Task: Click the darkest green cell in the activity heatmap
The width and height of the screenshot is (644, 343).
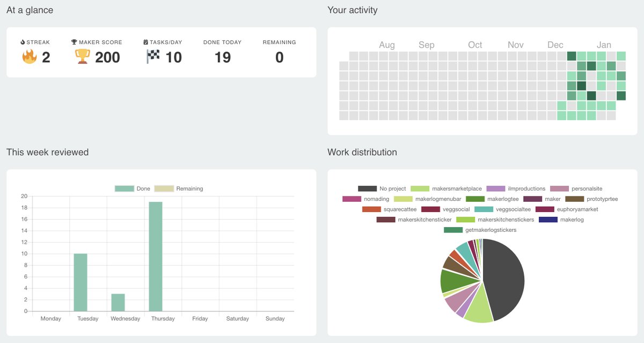Action: click(x=581, y=85)
